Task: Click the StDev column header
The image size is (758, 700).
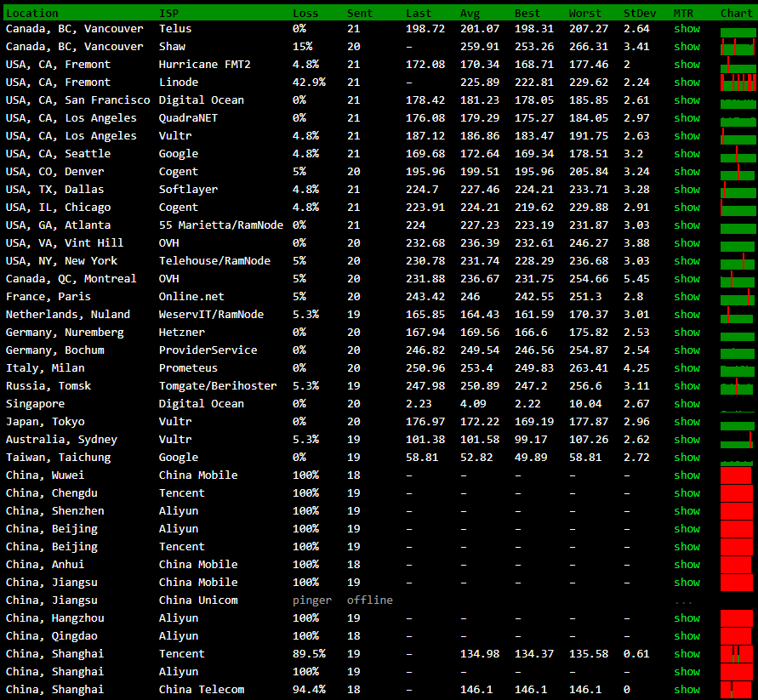Action: coord(640,13)
